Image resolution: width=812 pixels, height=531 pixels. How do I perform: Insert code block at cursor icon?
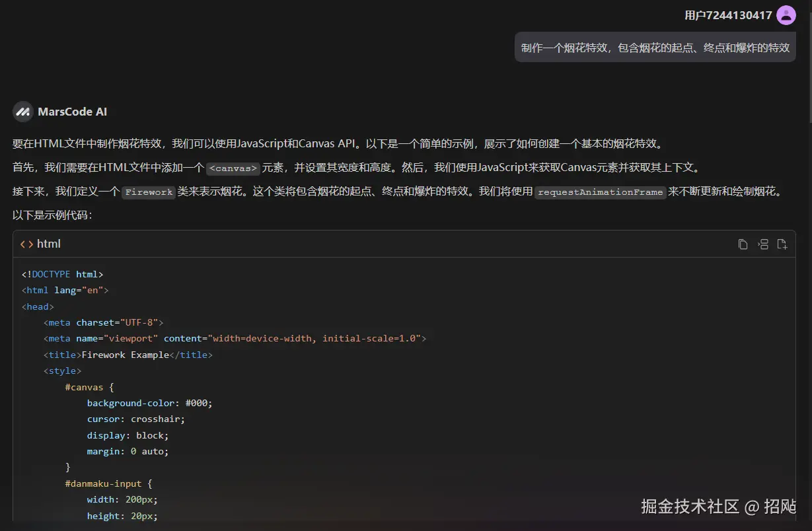click(x=762, y=244)
